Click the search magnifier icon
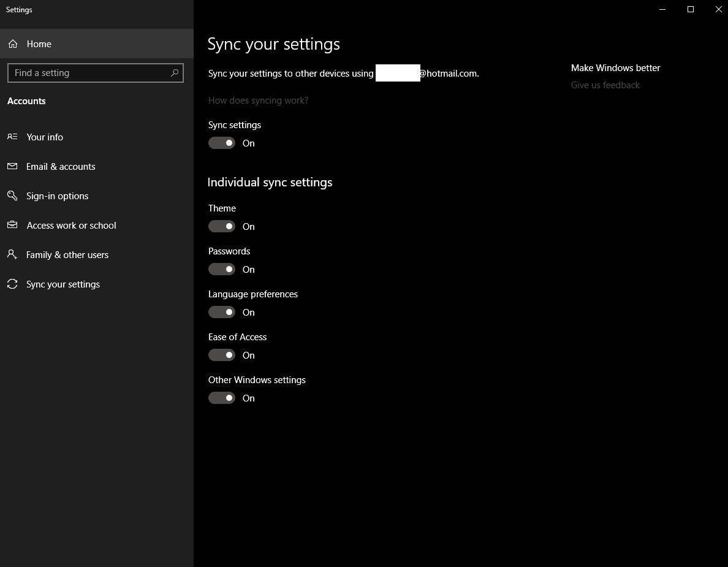 click(x=175, y=73)
